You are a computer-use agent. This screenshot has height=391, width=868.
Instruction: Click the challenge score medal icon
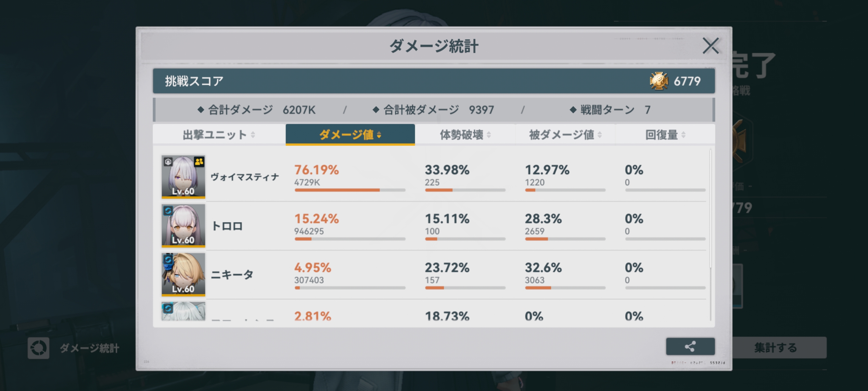[659, 81]
